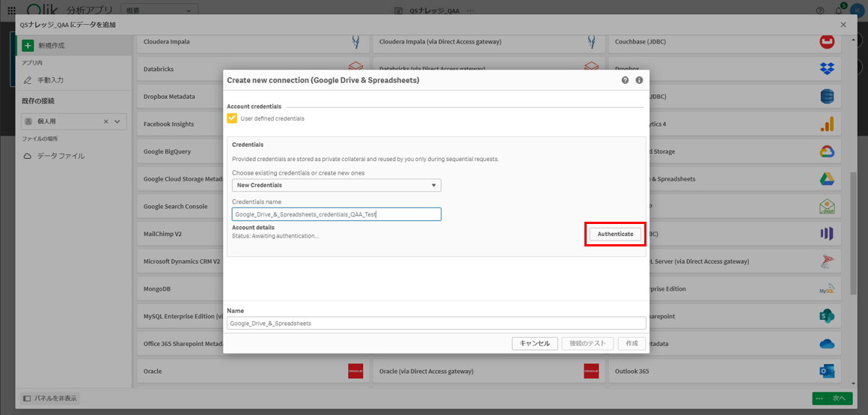This screenshot has height=415, width=868.
Task: Open the 概要 dropdown in top bar
Action: [159, 10]
